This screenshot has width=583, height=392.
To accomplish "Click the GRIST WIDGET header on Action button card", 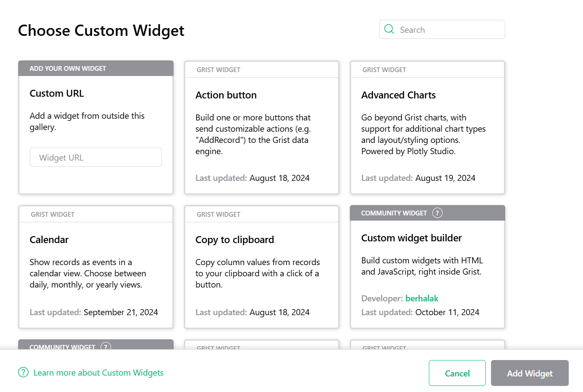I will 219,70.
